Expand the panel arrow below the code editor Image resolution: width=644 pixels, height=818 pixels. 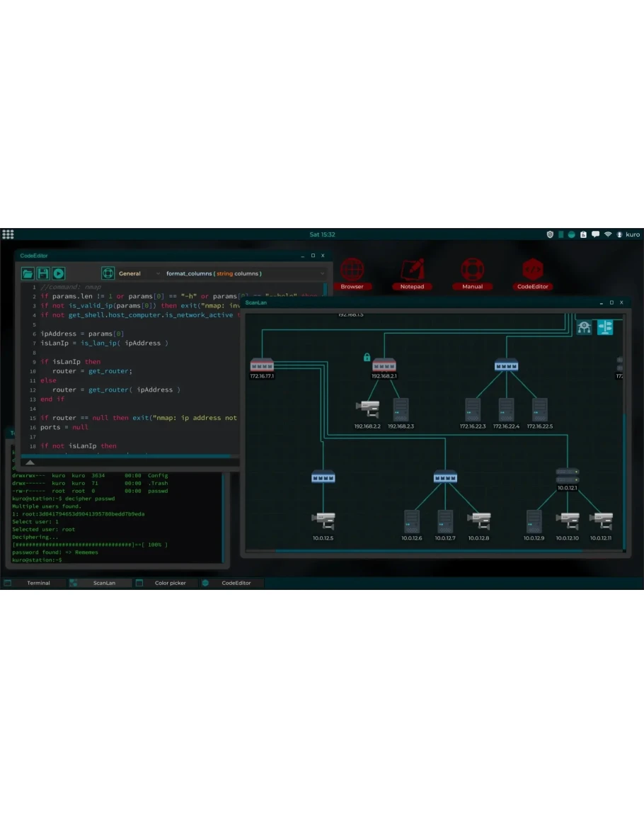point(30,462)
